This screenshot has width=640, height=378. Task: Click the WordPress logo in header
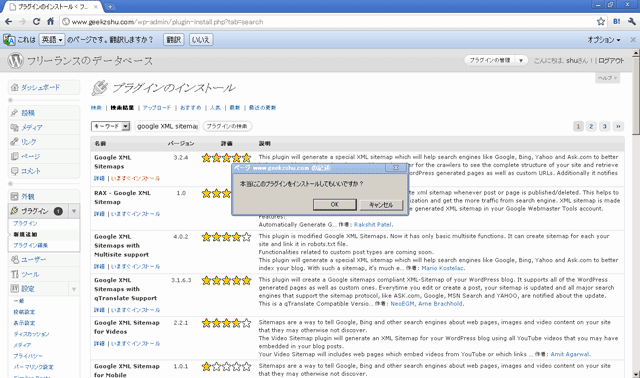pos(16,60)
